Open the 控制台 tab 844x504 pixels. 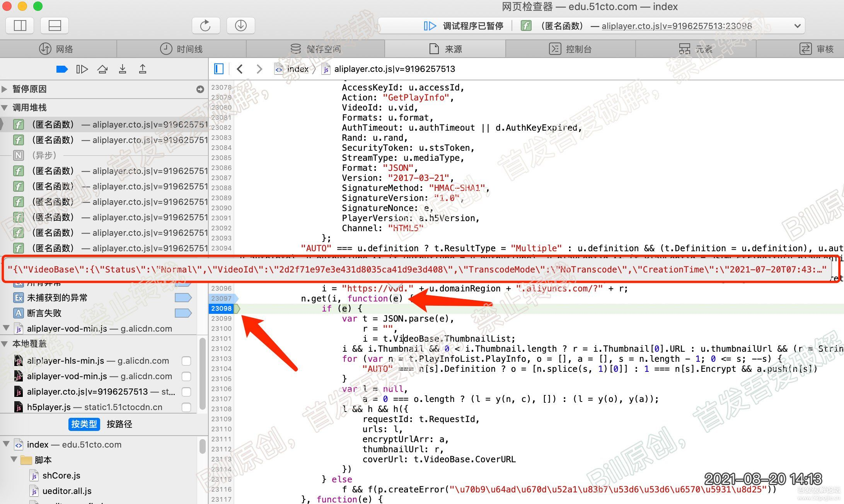click(x=571, y=49)
